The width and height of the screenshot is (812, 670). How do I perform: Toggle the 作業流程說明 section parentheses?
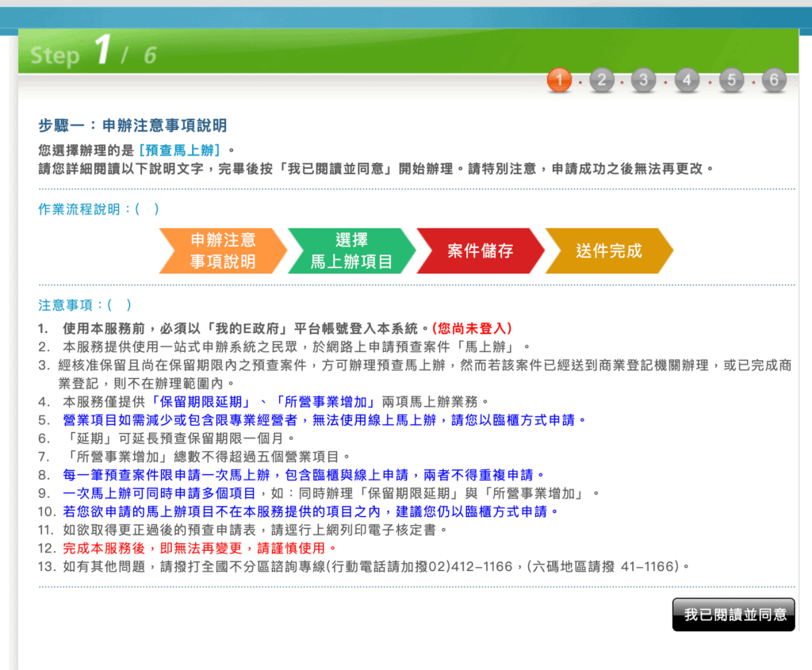(x=147, y=209)
